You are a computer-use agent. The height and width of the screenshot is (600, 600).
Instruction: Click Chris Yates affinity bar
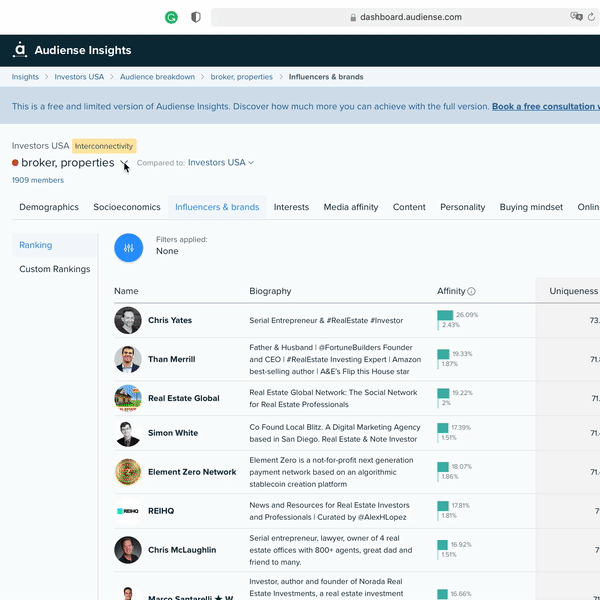[445, 315]
